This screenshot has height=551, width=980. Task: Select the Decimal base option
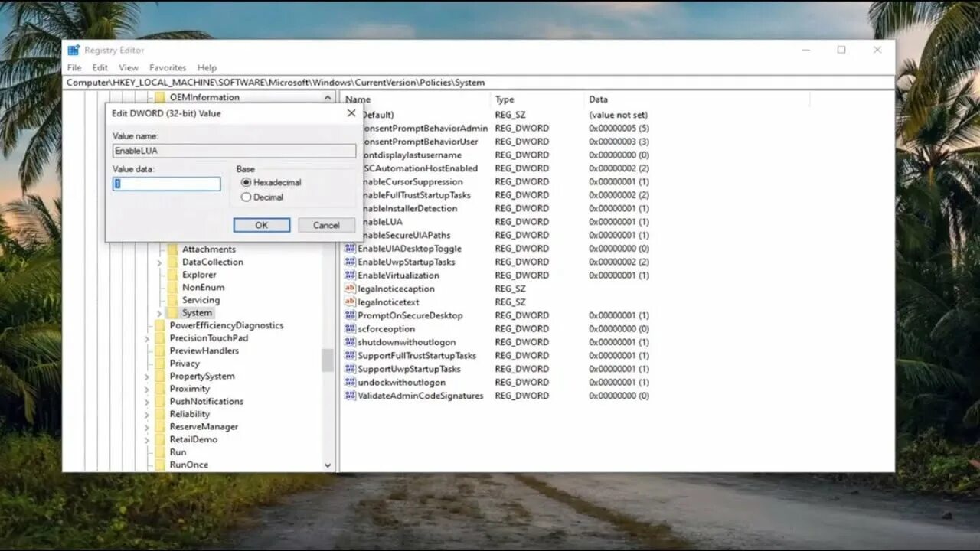246,197
